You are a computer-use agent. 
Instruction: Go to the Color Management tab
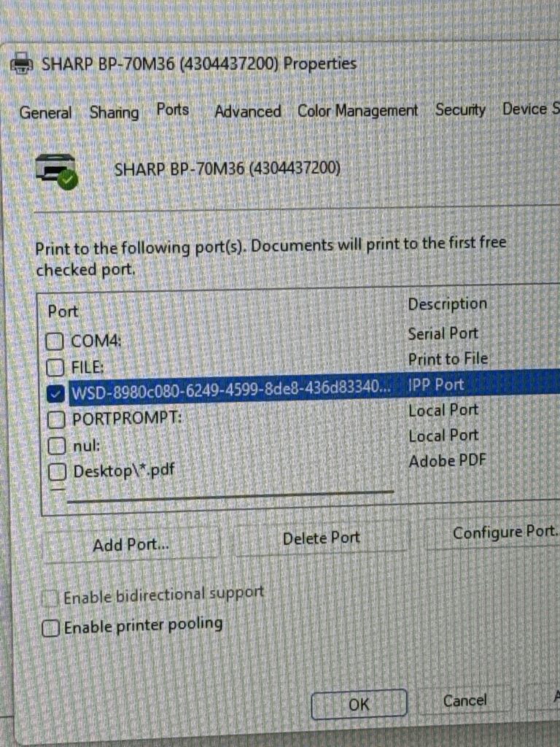tap(357, 111)
